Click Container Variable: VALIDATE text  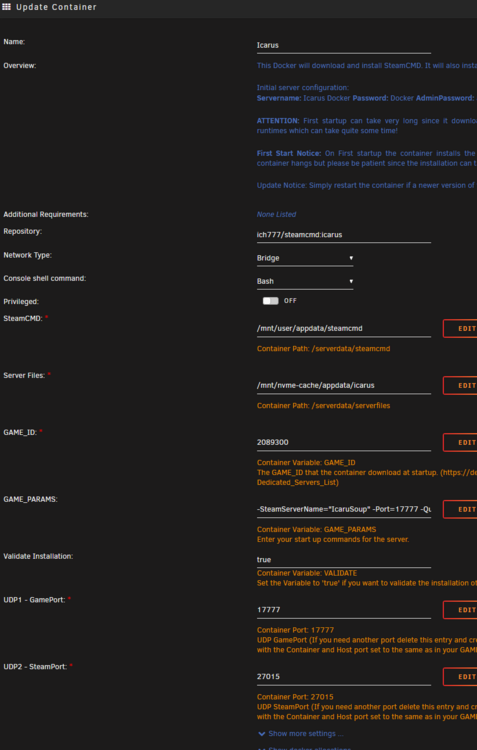point(307,574)
